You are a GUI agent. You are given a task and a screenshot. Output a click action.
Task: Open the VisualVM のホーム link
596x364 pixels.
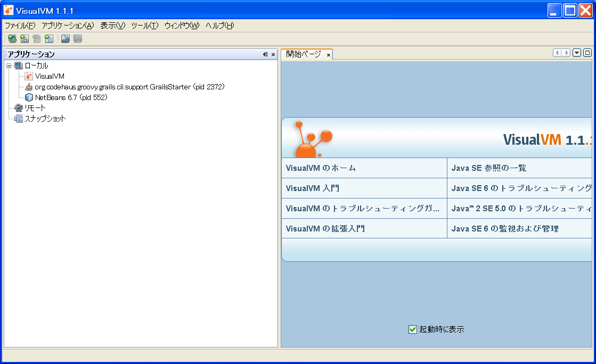pos(321,168)
